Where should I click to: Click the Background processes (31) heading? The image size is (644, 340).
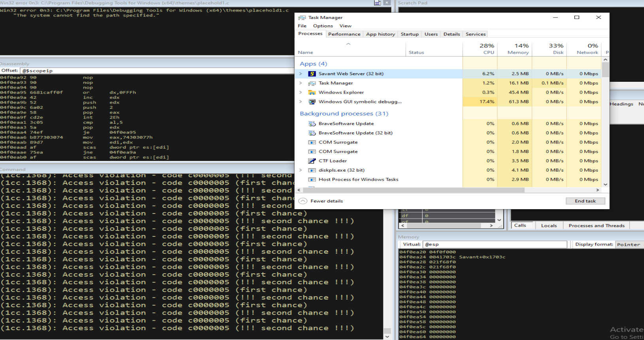pyautogui.click(x=344, y=113)
